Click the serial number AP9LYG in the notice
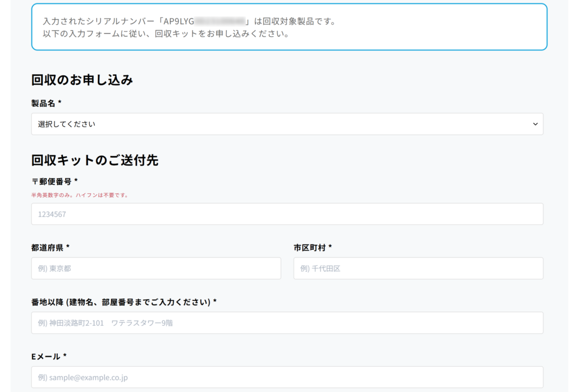This screenshot has height=392, width=575. pos(179,21)
